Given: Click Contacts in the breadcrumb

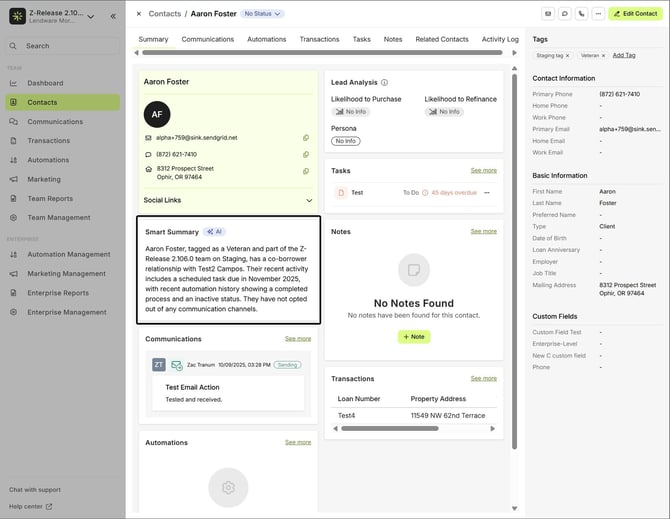Looking at the screenshot, I should click(165, 14).
